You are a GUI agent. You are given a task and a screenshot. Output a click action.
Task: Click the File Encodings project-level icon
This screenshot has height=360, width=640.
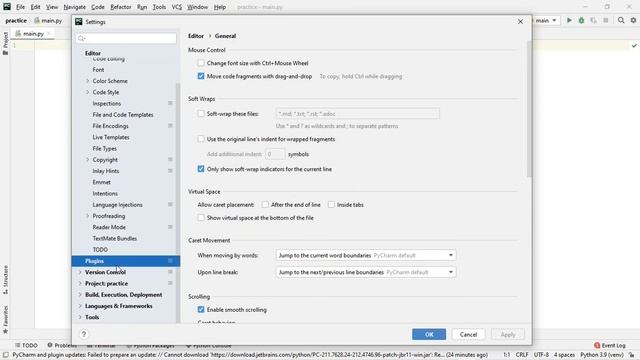170,126
